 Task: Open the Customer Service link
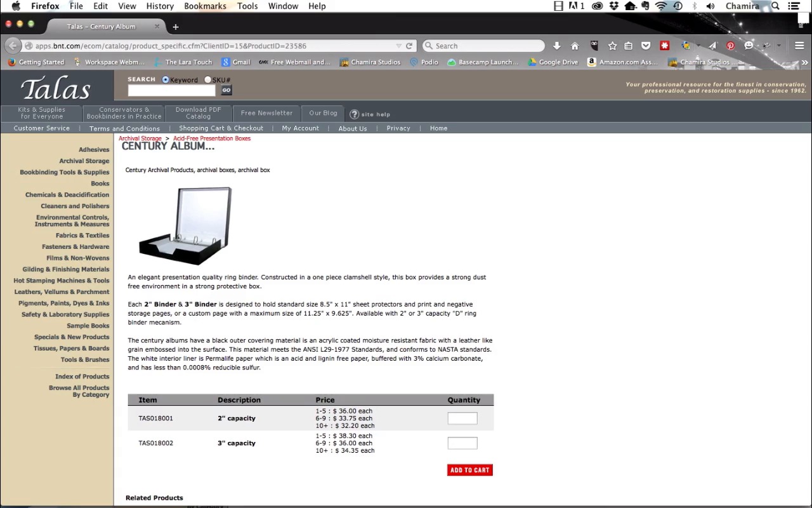click(41, 128)
